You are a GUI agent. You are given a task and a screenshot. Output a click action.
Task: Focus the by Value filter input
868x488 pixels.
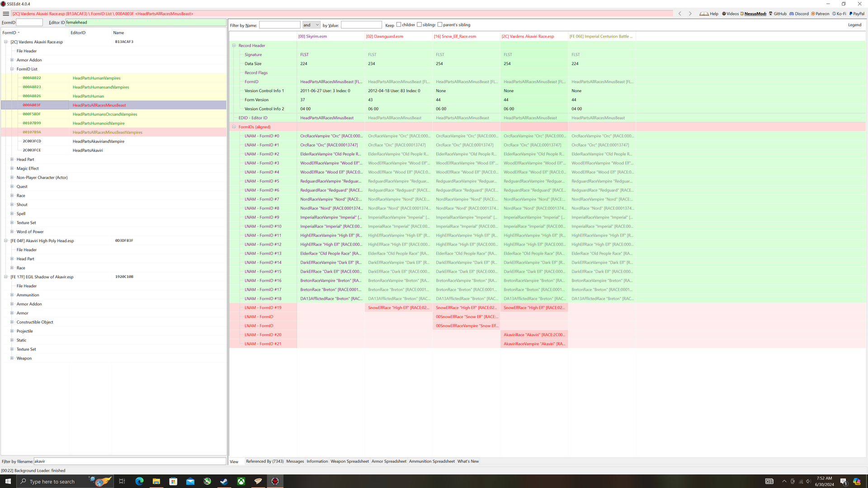click(361, 25)
